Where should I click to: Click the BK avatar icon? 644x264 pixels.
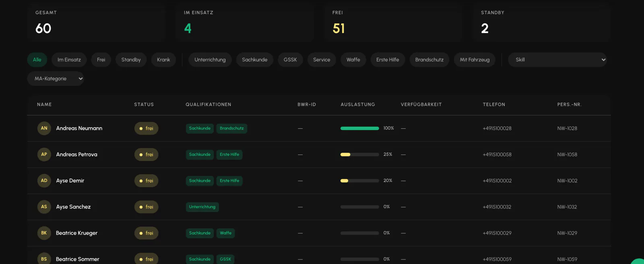[x=44, y=233]
